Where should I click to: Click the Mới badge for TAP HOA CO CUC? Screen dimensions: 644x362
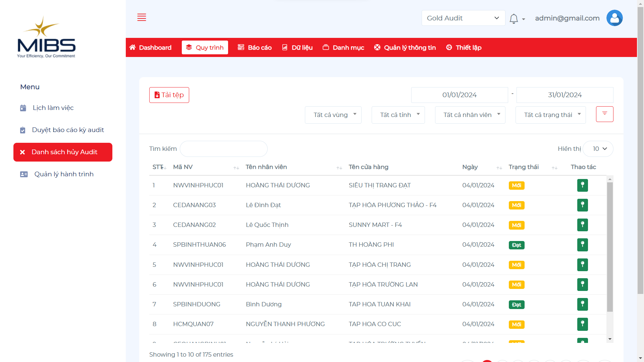(517, 324)
